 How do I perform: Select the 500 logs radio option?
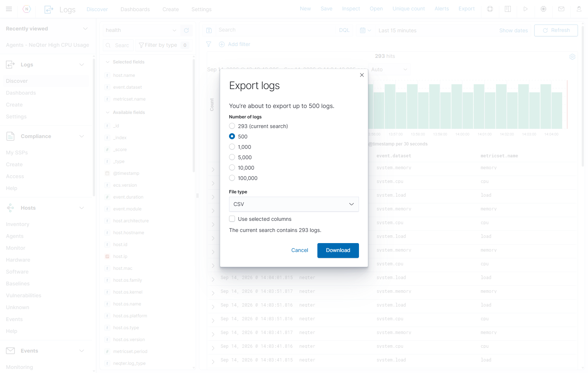232,137
